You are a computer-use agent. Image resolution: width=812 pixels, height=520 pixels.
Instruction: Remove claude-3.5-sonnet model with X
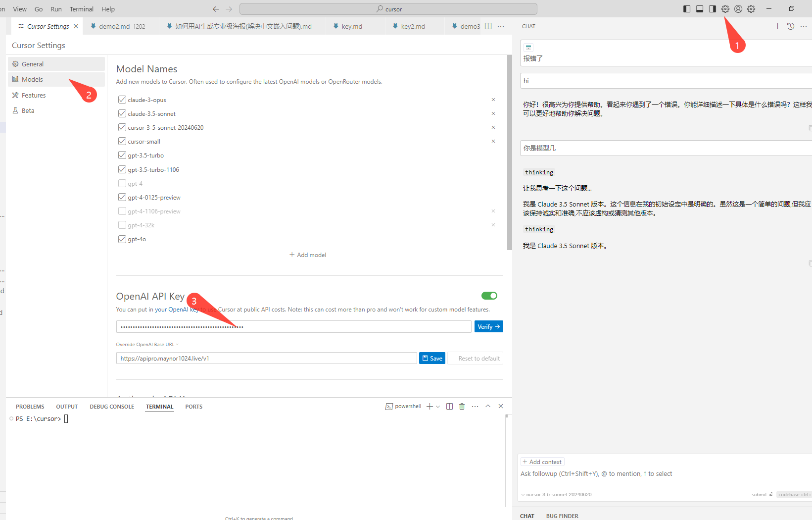pos(493,113)
